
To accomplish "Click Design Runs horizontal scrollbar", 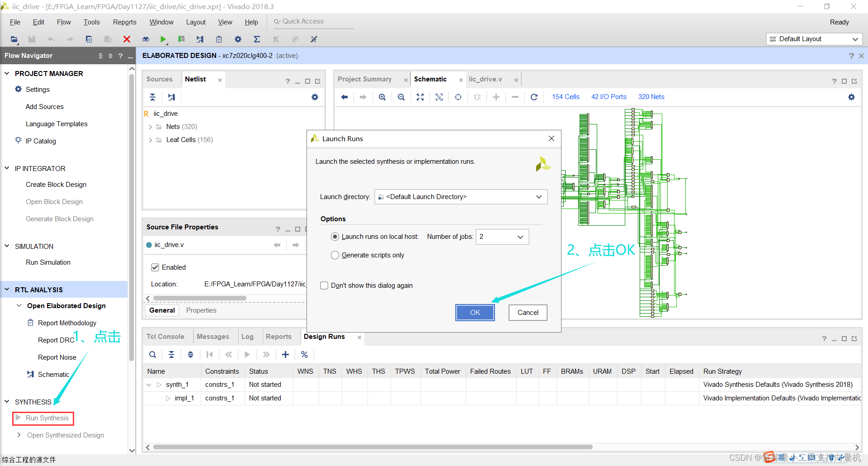I will point(373,447).
